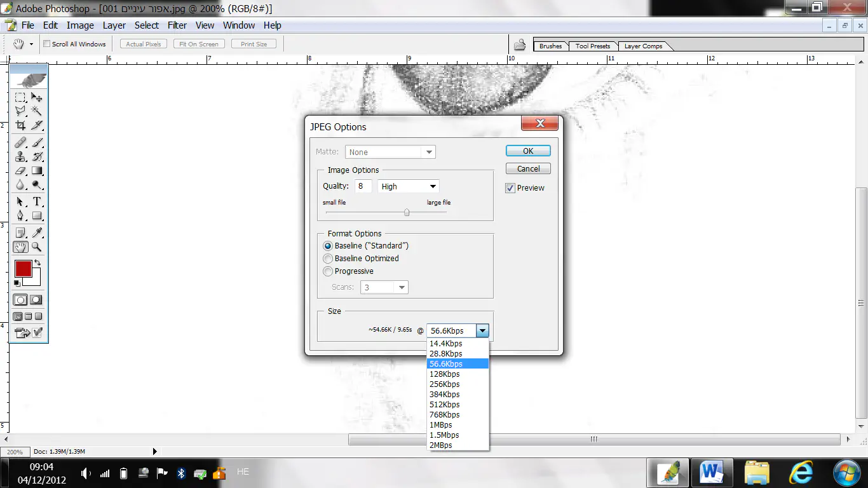Uncheck the Preview checkbox
This screenshot has width=868, height=488.
510,188
